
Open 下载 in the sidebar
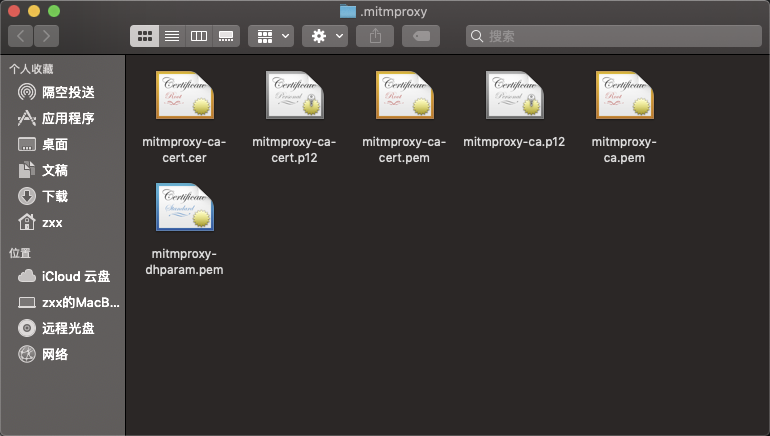coord(63,196)
